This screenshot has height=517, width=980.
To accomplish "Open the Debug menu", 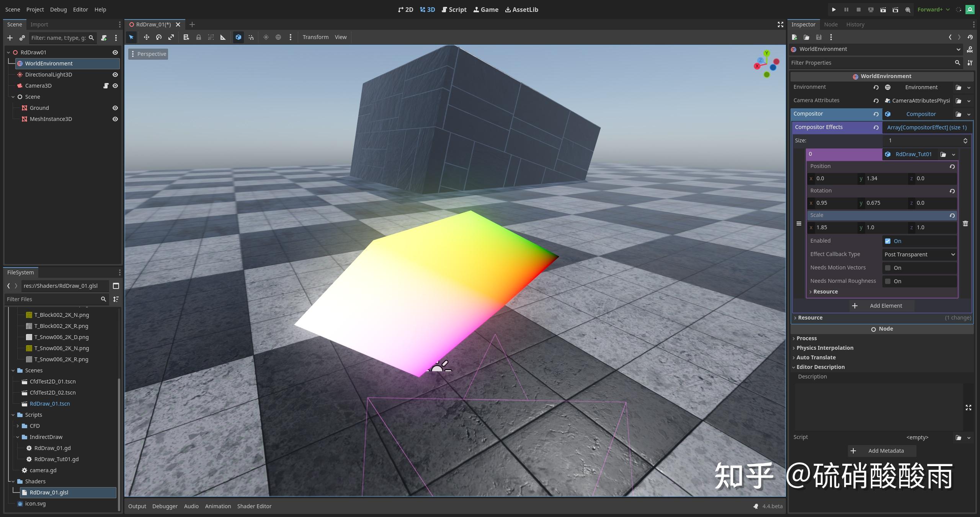I will tap(58, 9).
